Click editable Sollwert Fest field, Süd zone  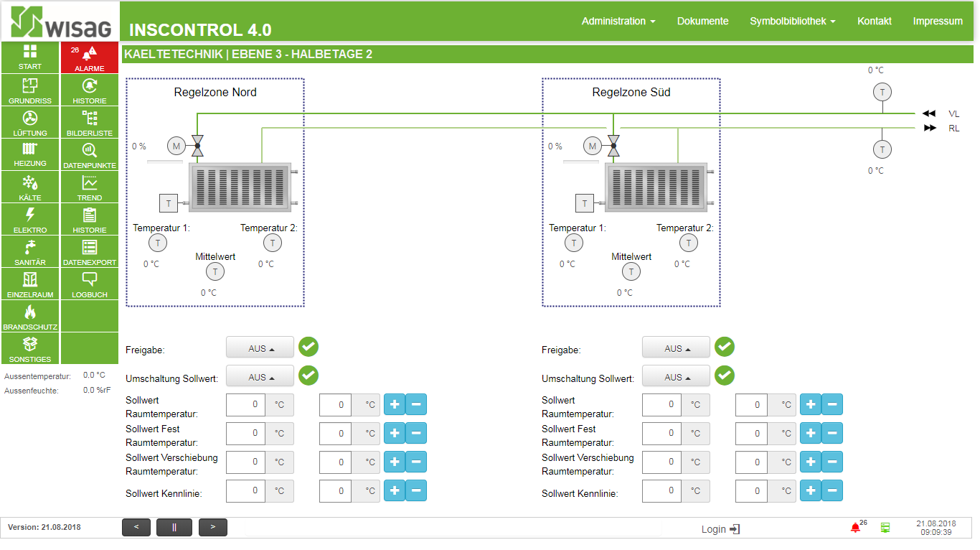[751, 433]
